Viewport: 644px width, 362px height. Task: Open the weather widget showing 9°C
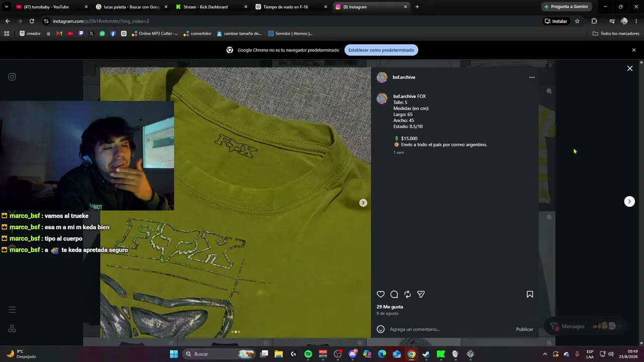click(21, 354)
